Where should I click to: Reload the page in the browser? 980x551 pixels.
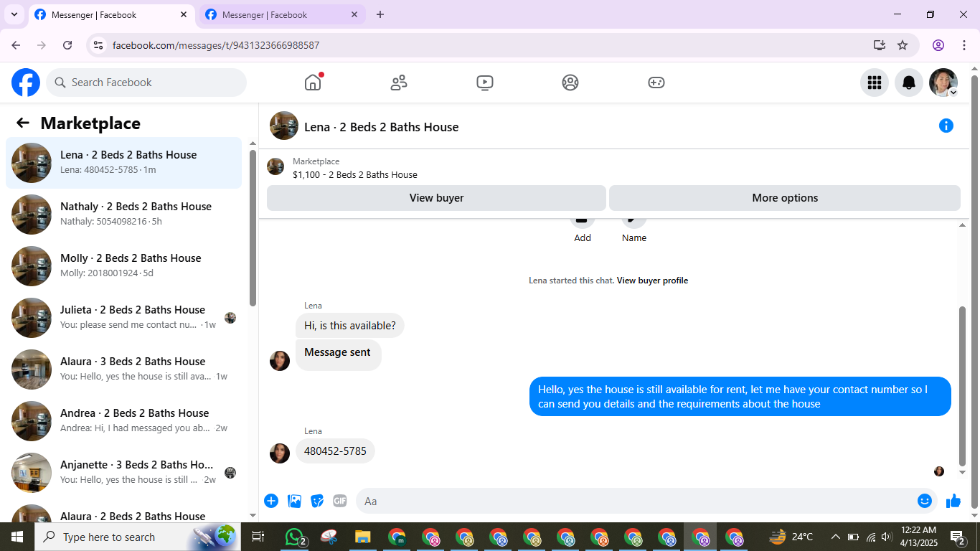67,45
